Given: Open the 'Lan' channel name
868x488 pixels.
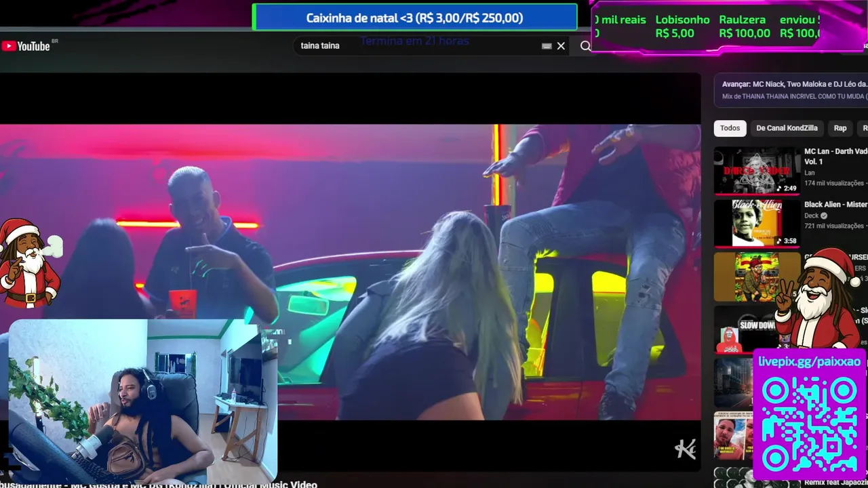Looking at the screenshot, I should click(x=810, y=173).
